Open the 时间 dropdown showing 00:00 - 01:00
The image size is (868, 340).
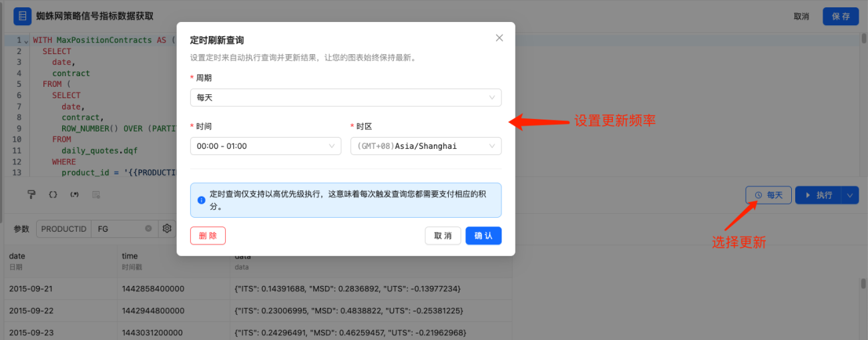click(266, 146)
